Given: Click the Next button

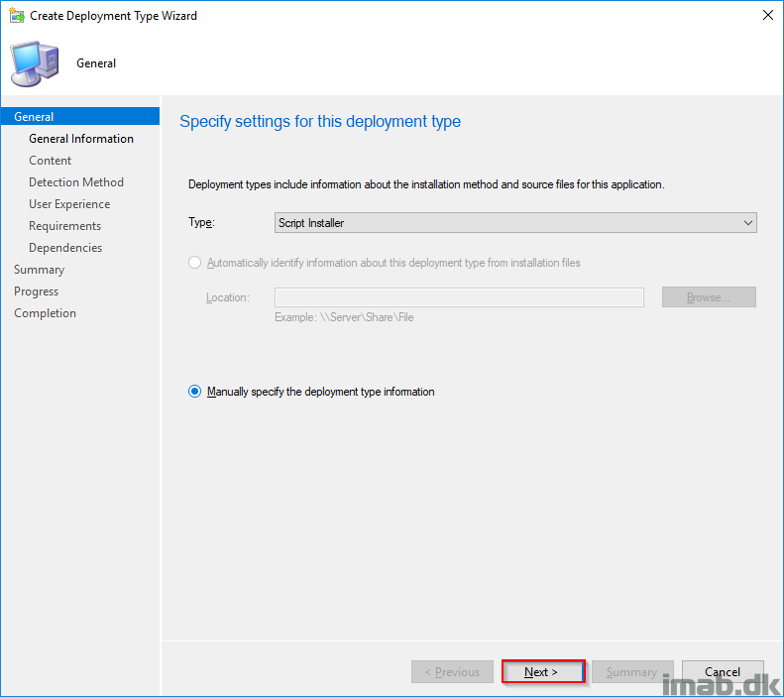Looking at the screenshot, I should (x=543, y=671).
